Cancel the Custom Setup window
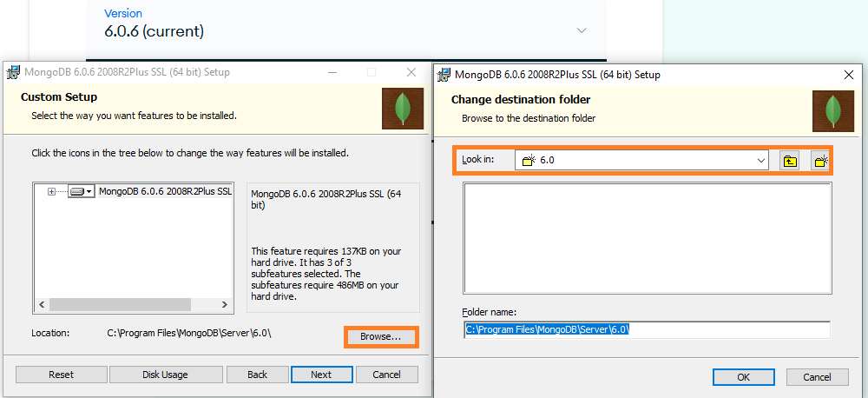868x398 pixels. (x=386, y=375)
